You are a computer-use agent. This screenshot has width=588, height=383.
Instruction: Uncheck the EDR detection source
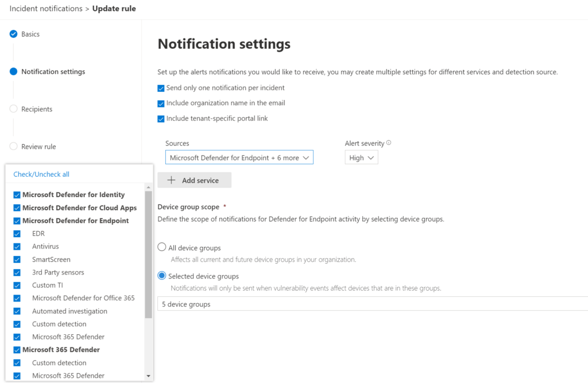[17, 234]
